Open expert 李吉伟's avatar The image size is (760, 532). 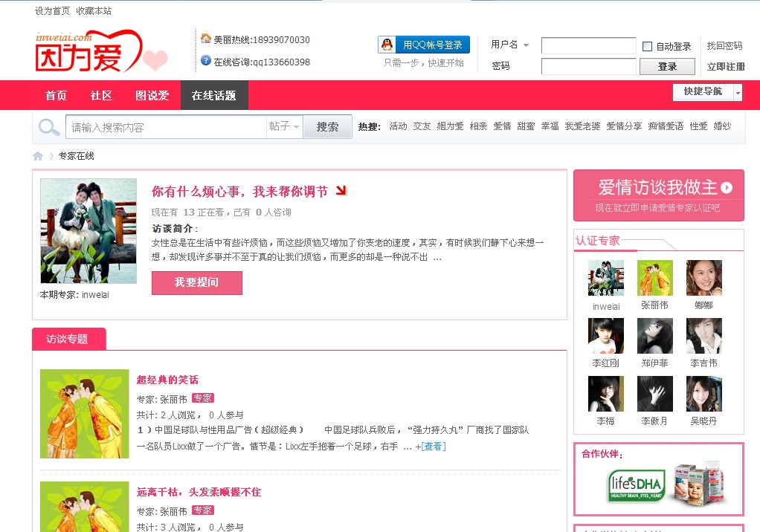click(x=704, y=336)
